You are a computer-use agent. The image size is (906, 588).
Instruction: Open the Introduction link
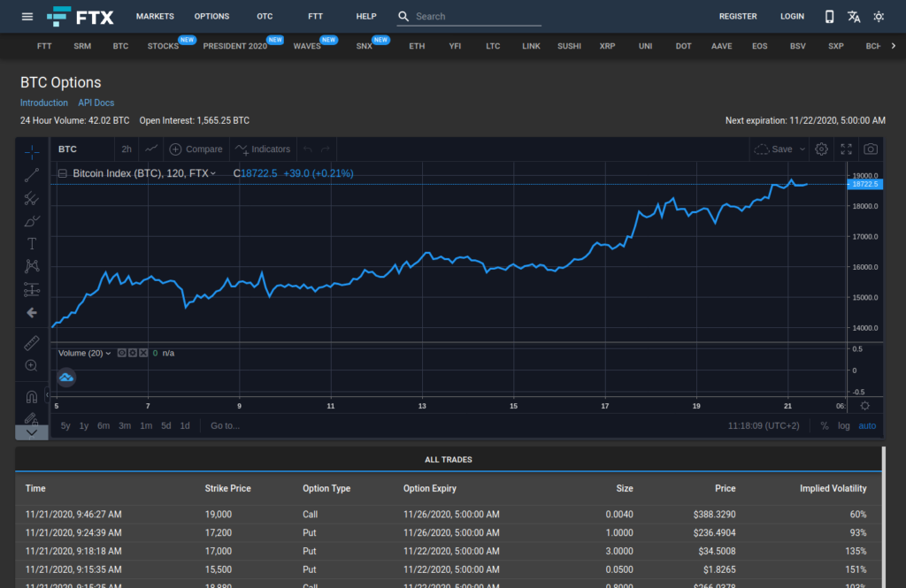(x=44, y=103)
